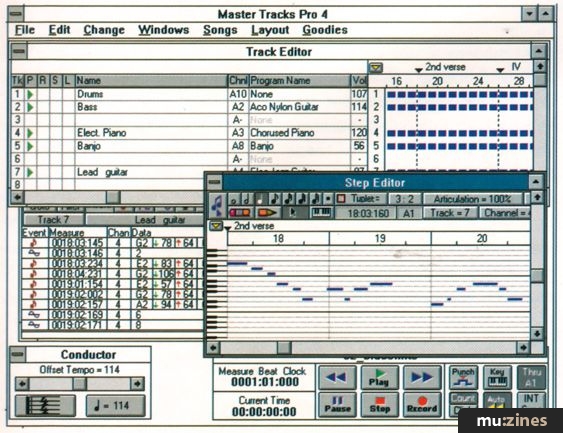
Task: Click the Stop transport button
Action: tap(380, 405)
